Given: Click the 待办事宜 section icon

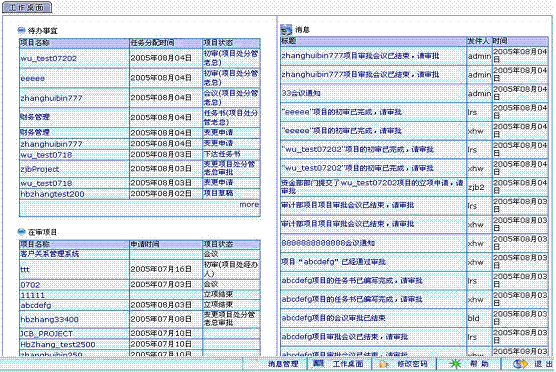Looking at the screenshot, I should 21,30.
